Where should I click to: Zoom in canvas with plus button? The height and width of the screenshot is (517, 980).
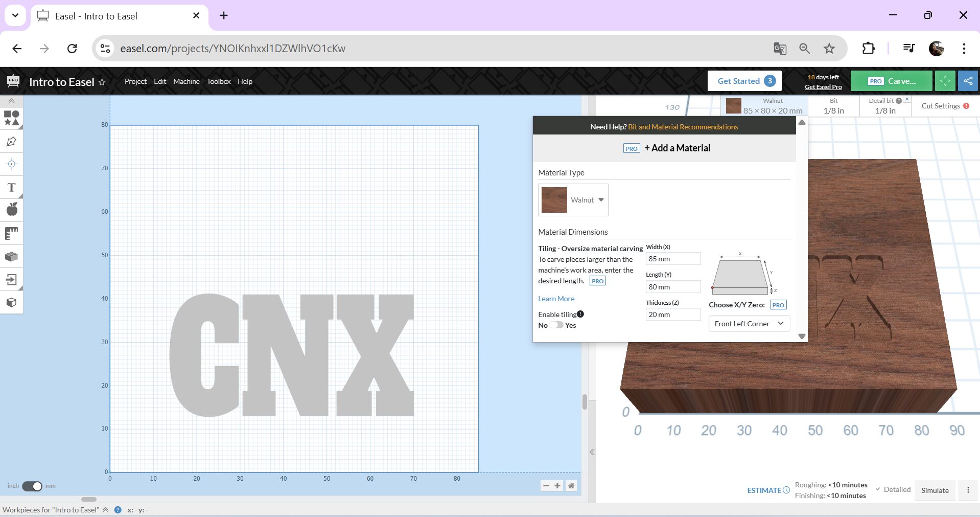(558, 486)
